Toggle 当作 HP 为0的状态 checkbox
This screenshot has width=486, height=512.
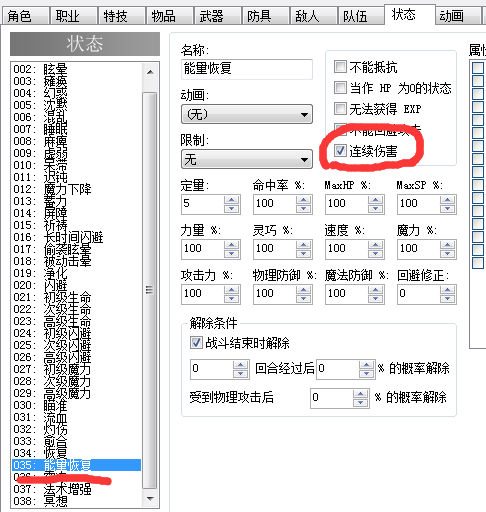pyautogui.click(x=340, y=88)
